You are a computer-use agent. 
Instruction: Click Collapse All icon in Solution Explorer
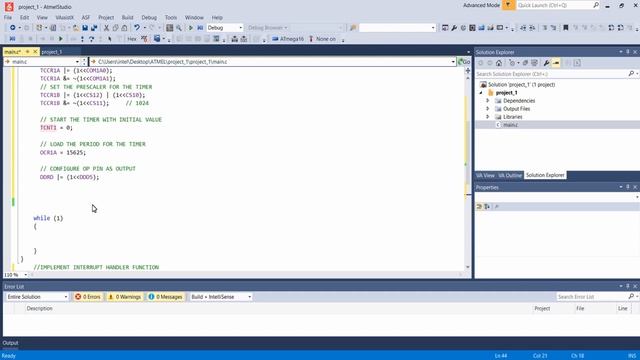525,63
